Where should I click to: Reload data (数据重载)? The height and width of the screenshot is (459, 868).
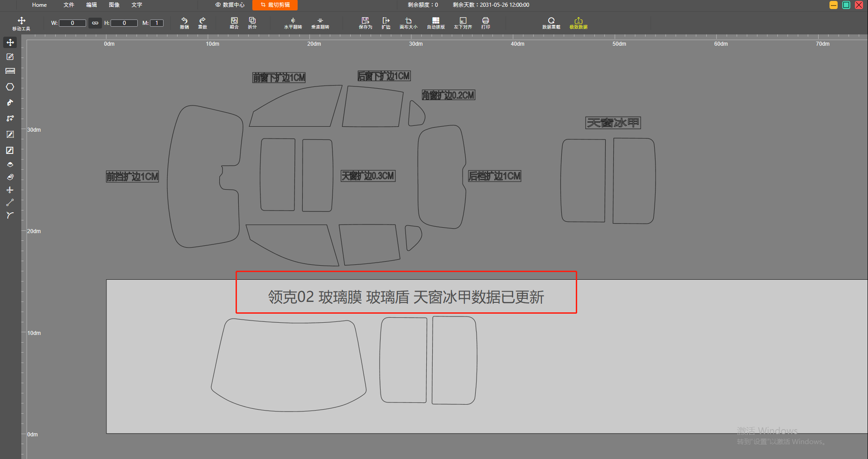coord(551,23)
